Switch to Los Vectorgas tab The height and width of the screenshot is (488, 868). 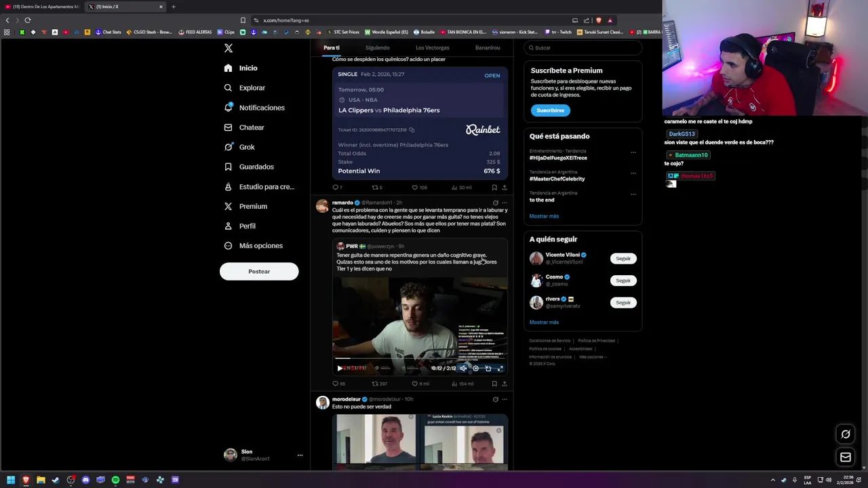[x=432, y=47]
